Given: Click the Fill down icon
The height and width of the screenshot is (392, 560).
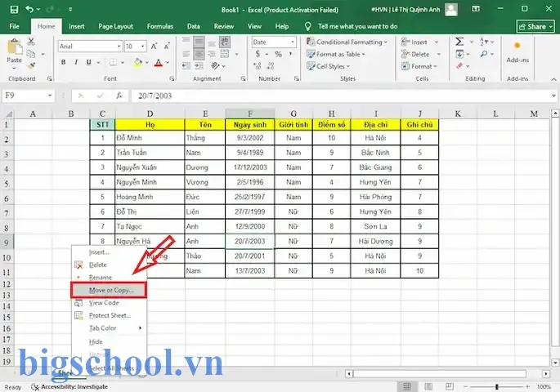Looking at the screenshot, I should point(459,54).
